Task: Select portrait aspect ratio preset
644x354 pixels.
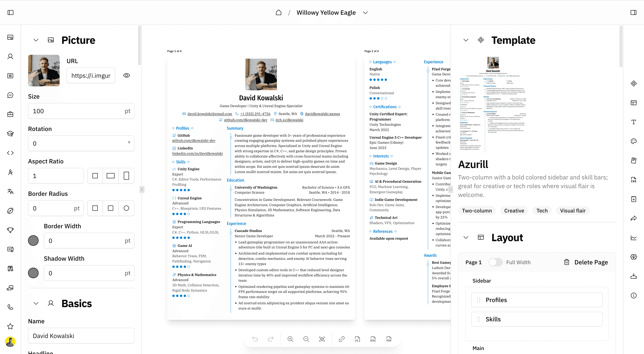Action: coord(126,176)
